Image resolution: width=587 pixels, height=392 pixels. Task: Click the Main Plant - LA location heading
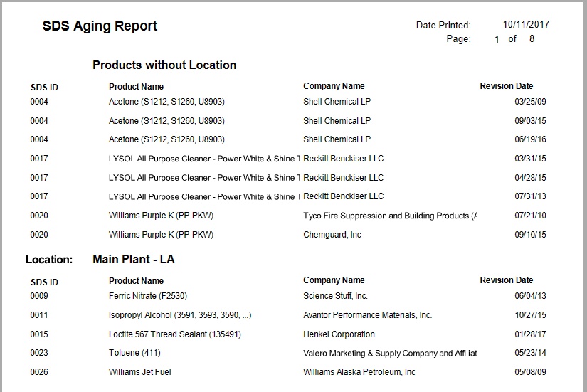point(134,260)
